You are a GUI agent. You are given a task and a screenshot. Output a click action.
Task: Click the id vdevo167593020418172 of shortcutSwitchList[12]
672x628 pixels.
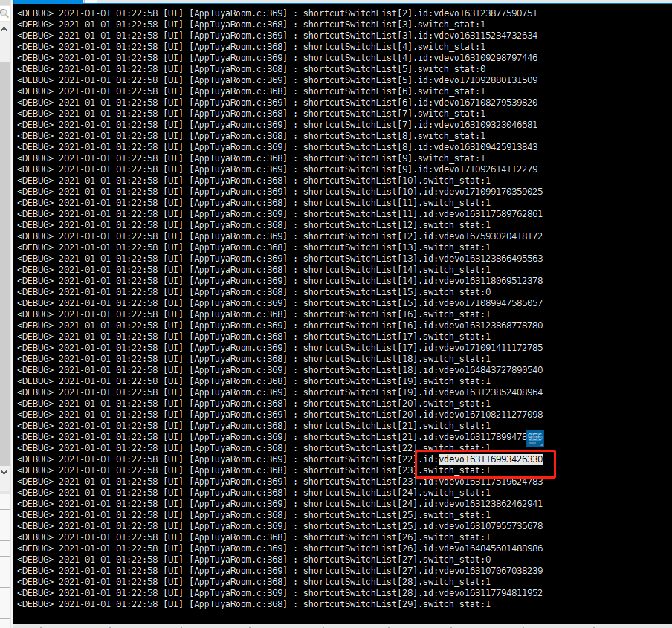[491, 236]
